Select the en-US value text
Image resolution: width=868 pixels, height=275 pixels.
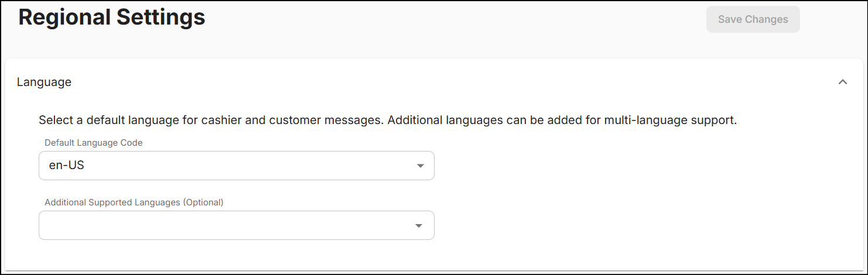67,166
